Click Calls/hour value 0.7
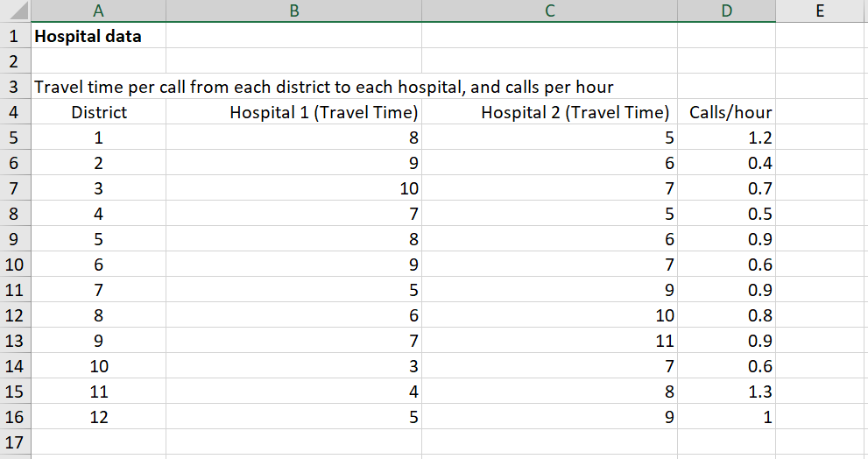The width and height of the screenshot is (868, 459). (x=726, y=188)
